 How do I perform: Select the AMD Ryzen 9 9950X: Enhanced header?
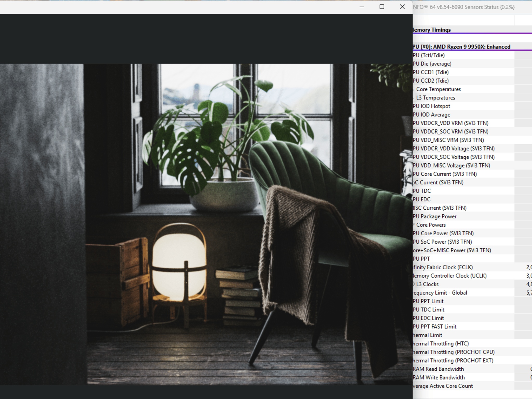[472, 47]
